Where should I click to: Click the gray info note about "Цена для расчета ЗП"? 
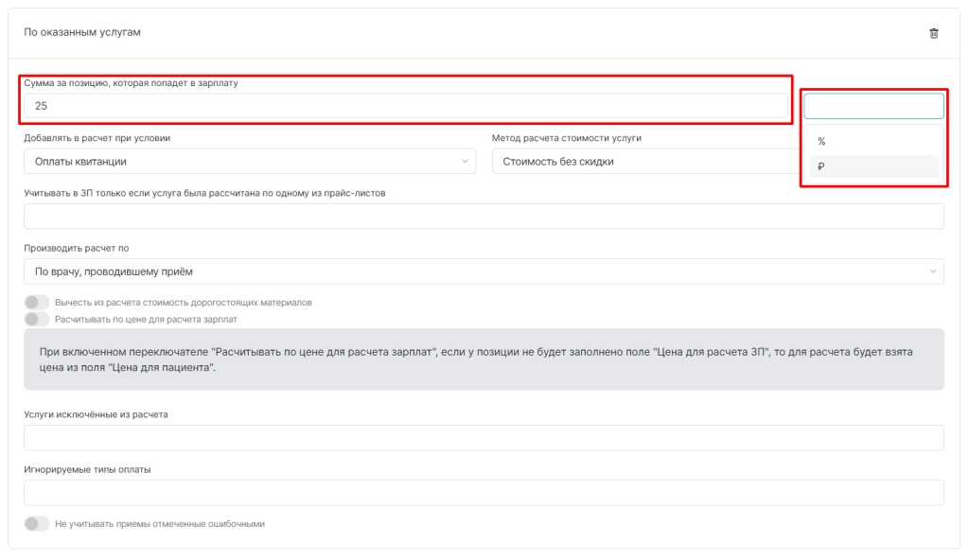point(484,359)
